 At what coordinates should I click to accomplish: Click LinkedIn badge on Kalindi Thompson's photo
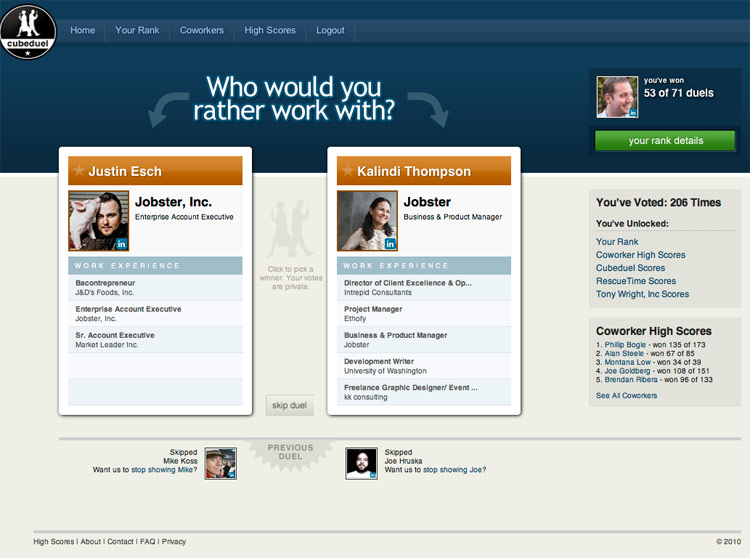pyautogui.click(x=390, y=243)
